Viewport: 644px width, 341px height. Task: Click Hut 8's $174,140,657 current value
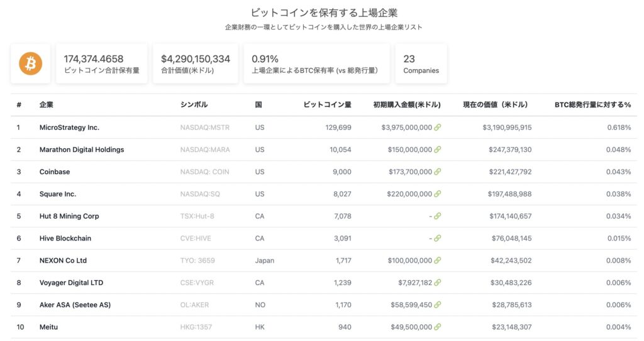pos(511,216)
